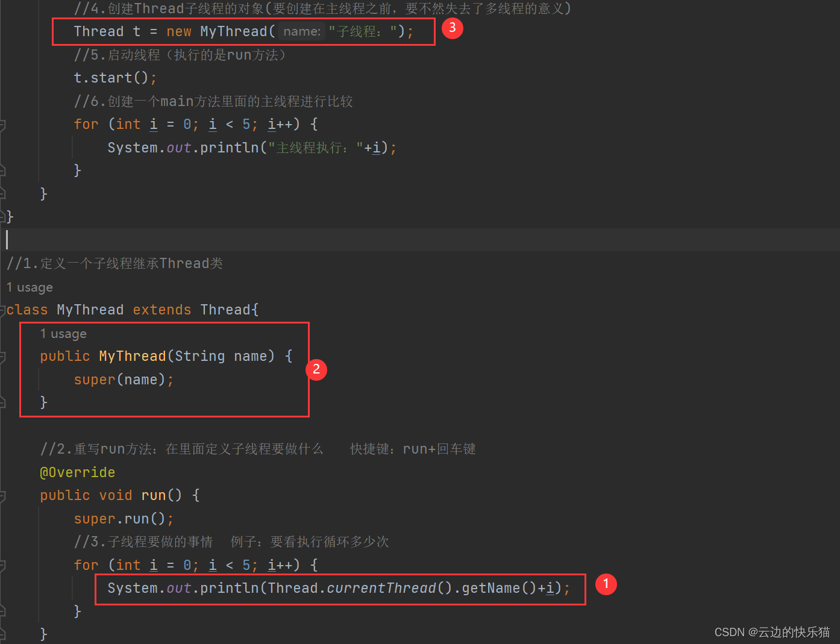Open the '1 usage' hint above MyThread constructor
Screen dimensions: 840x644
click(63, 334)
